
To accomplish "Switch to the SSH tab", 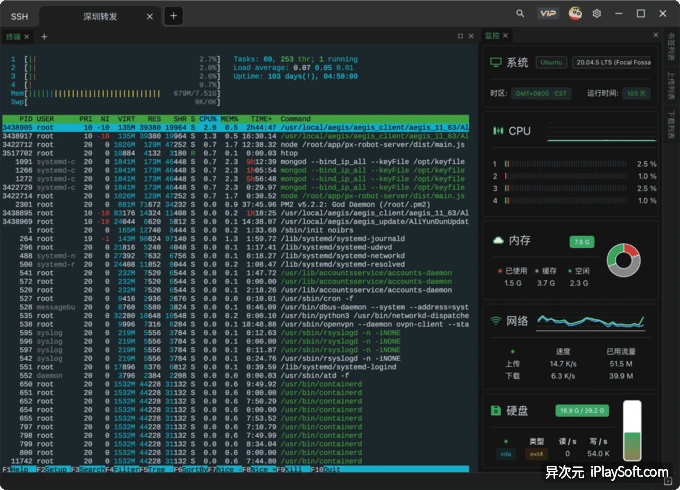I will tap(19, 16).
